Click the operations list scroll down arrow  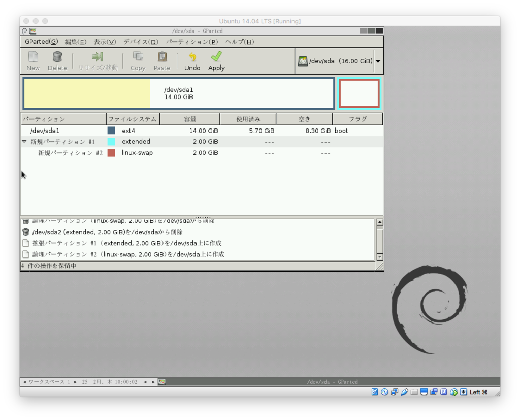[x=380, y=257]
